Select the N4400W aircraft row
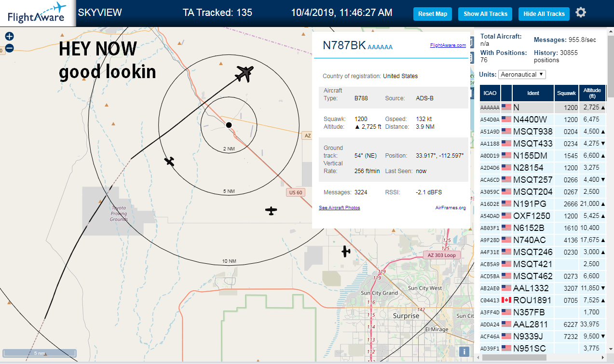Viewport: 614px width, 364px height. click(x=543, y=120)
